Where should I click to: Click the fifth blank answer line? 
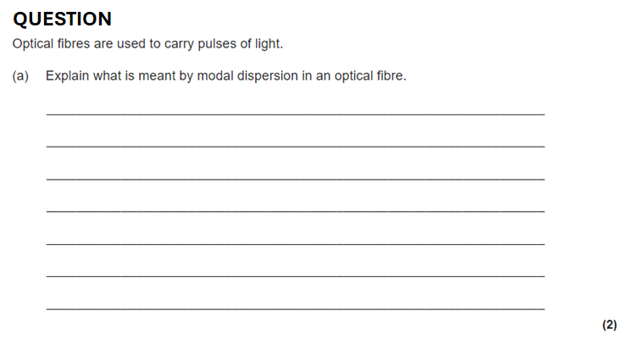(295, 243)
